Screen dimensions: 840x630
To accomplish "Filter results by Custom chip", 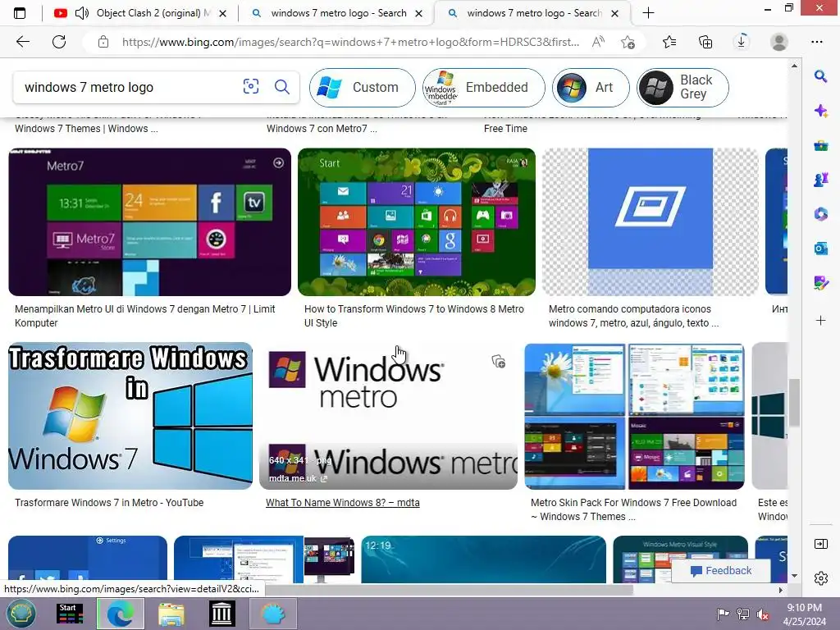I will tap(362, 87).
